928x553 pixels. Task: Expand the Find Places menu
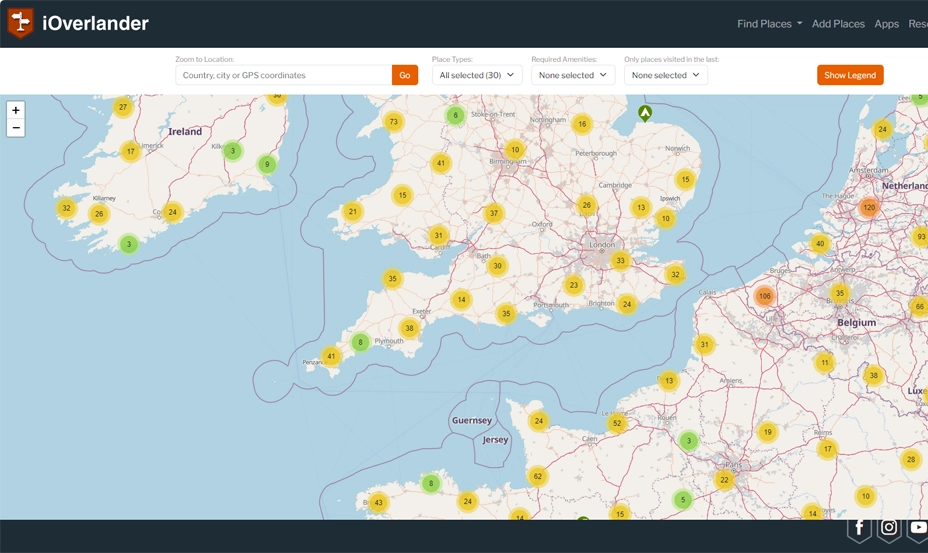click(769, 24)
